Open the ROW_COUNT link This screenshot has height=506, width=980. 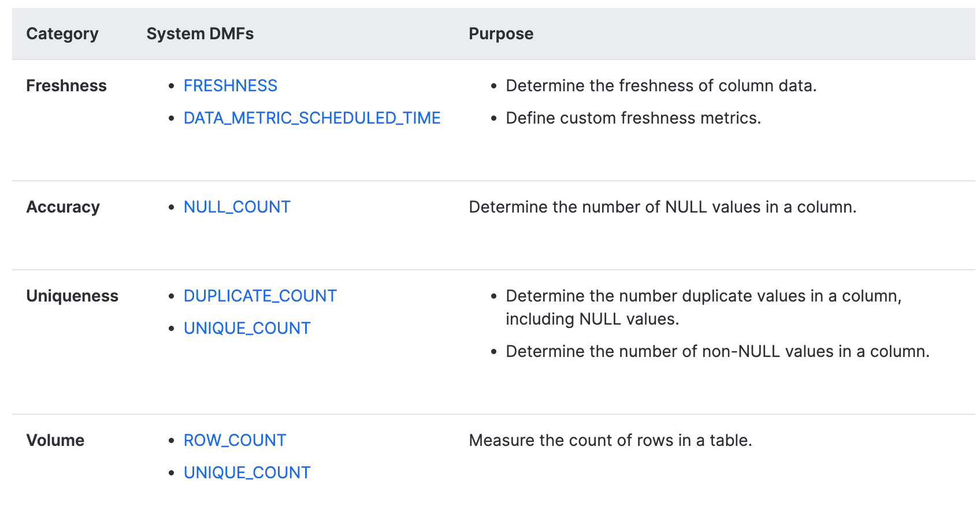click(x=235, y=440)
